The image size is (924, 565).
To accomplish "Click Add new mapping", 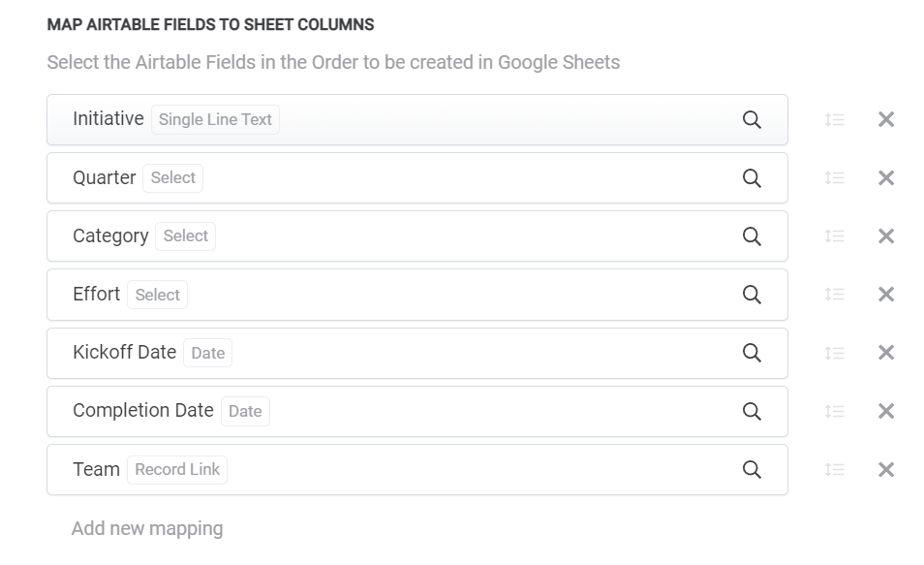I will coord(147,528).
